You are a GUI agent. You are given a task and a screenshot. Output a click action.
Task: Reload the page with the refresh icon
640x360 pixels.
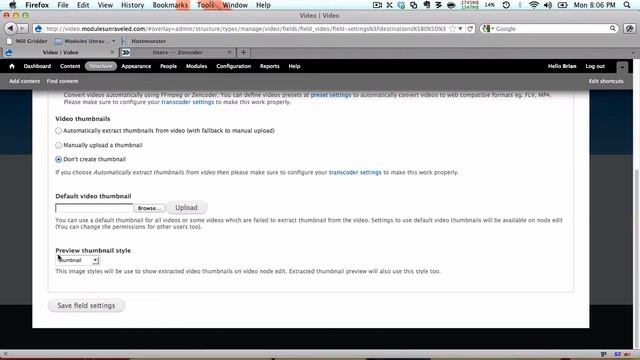[x=470, y=29]
